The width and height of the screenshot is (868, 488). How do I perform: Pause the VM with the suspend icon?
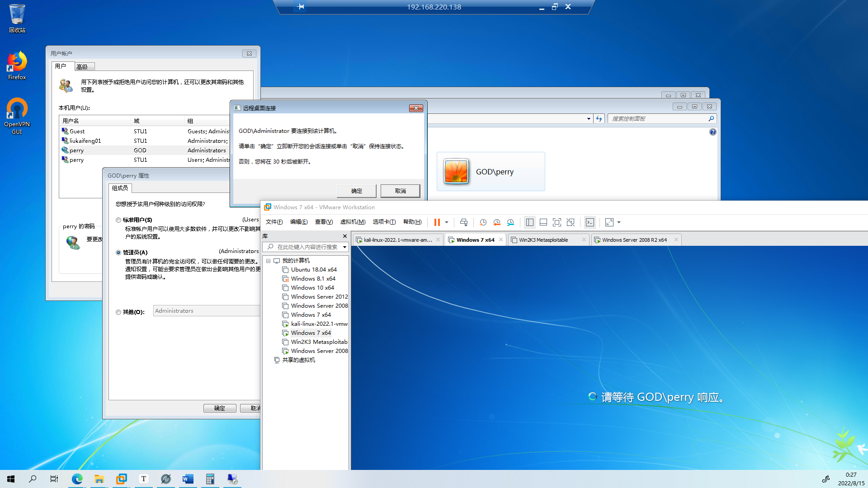click(x=437, y=222)
